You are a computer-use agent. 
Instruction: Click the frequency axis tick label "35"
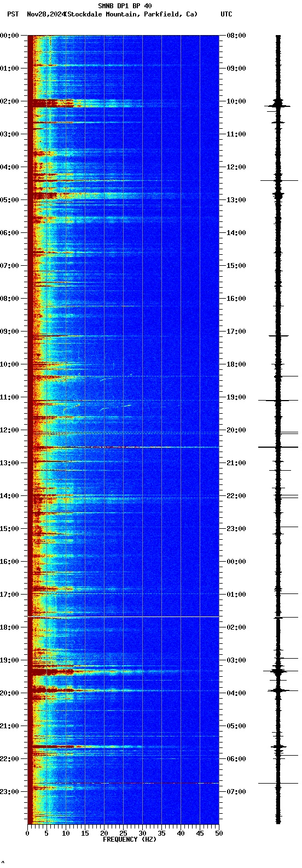tap(161, 833)
